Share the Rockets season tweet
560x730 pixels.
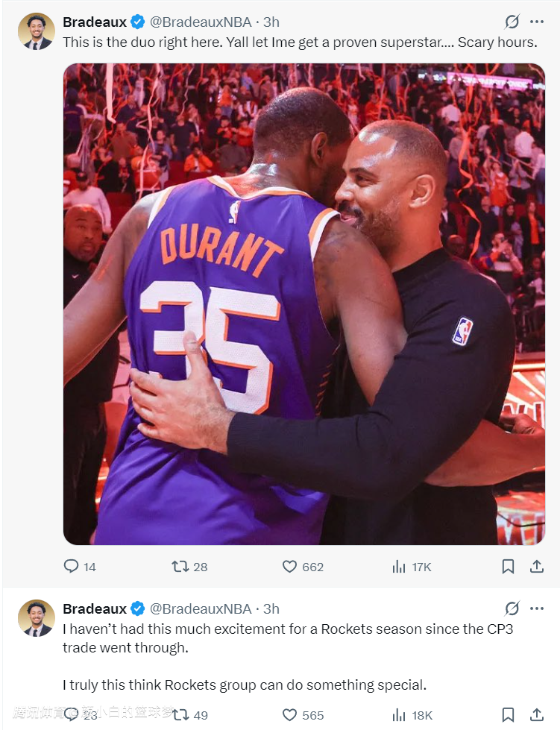[x=536, y=715]
